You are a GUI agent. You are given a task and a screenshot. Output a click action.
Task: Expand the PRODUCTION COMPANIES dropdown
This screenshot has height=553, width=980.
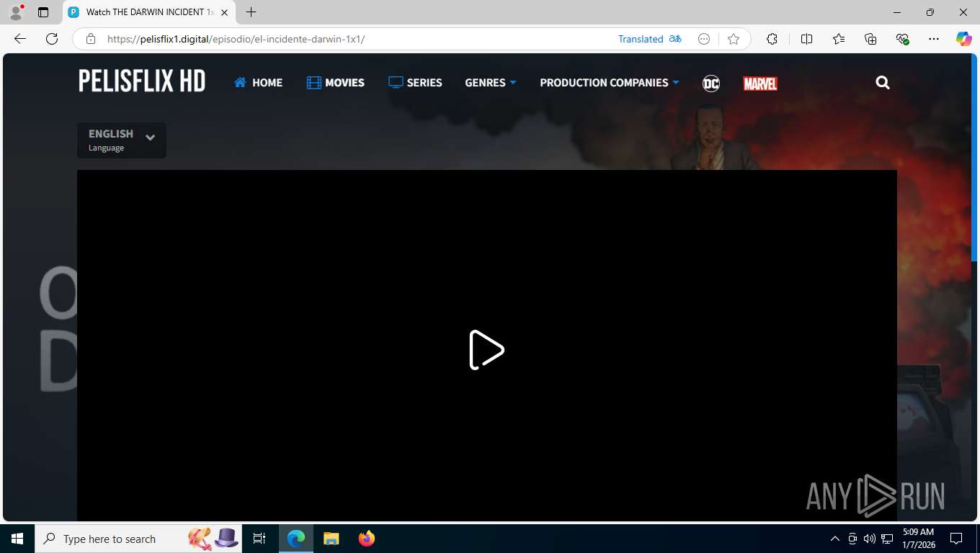tap(610, 83)
